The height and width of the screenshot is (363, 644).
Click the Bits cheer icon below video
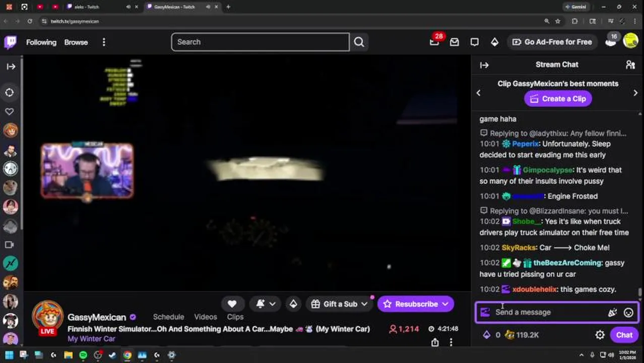293,304
